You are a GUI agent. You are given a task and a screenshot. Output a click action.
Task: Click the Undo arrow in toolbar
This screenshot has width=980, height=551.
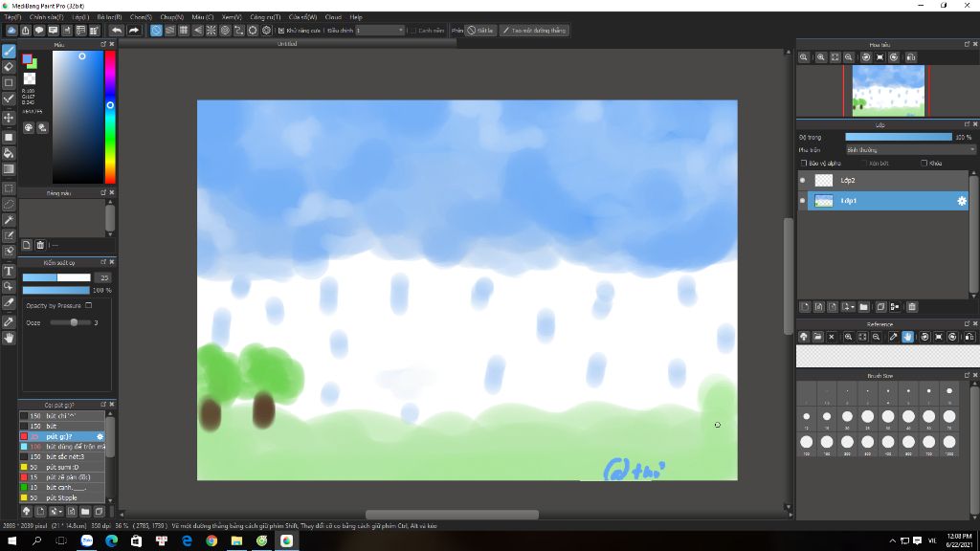coord(117,30)
